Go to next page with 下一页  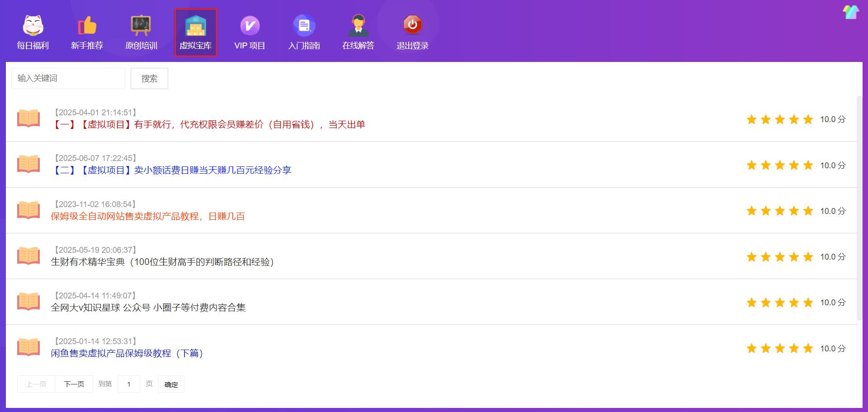point(74,384)
